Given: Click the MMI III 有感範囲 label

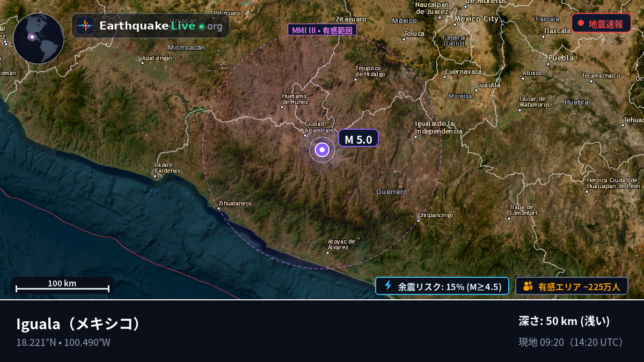Looking at the screenshot, I should (x=322, y=30).
